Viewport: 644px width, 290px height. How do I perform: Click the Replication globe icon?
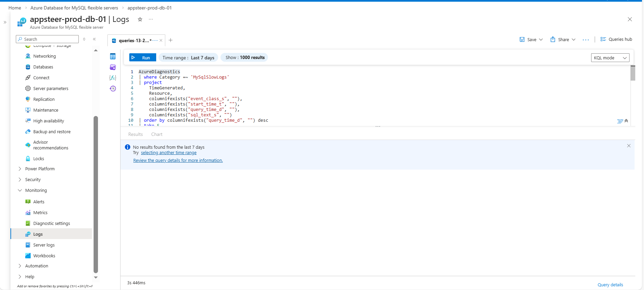[x=28, y=99]
